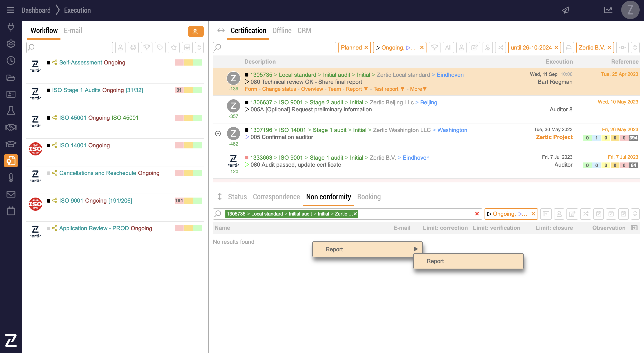Click the Change status link
The image size is (644, 353).
(x=279, y=89)
